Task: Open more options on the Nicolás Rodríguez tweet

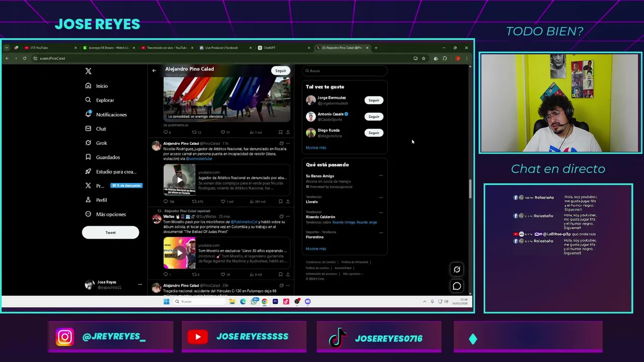Action: click(288, 144)
